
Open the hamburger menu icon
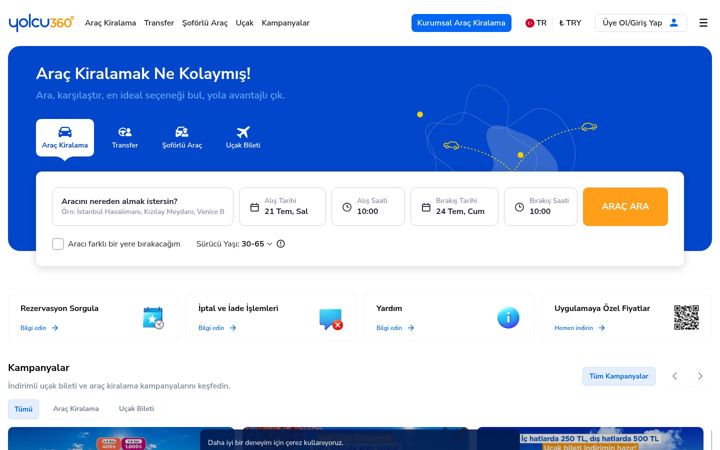point(703,23)
